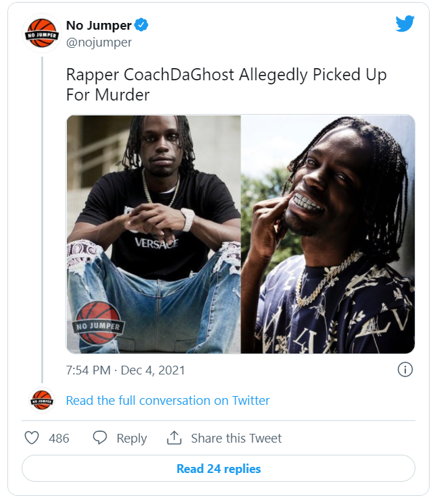435x504 pixels.
Task: Click the 486 likes count
Action: click(x=59, y=438)
